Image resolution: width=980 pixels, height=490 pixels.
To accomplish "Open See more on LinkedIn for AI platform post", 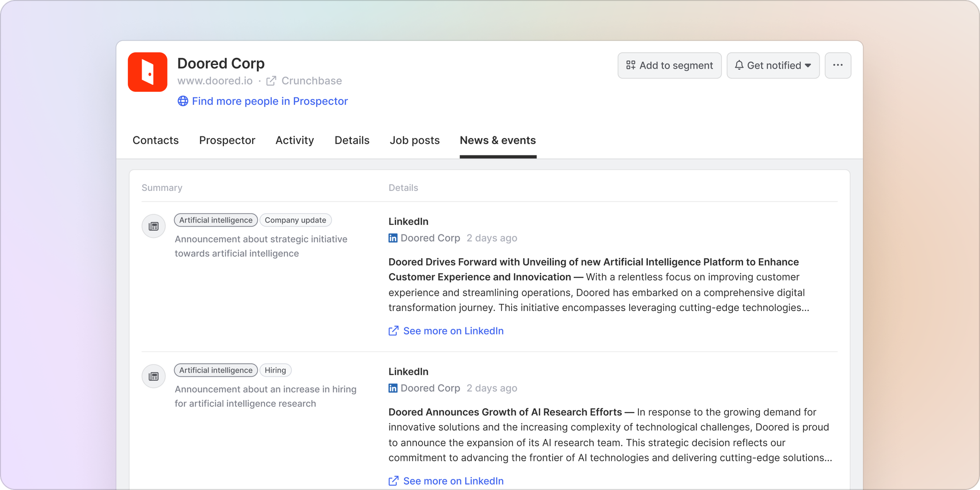I will click(453, 331).
